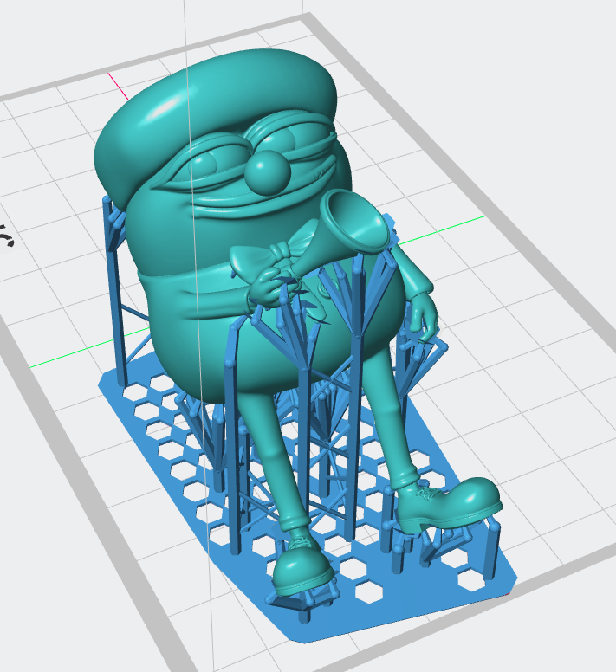Click the tall support pillar beside the hat
The width and height of the screenshot is (616, 672).
(x=115, y=292)
